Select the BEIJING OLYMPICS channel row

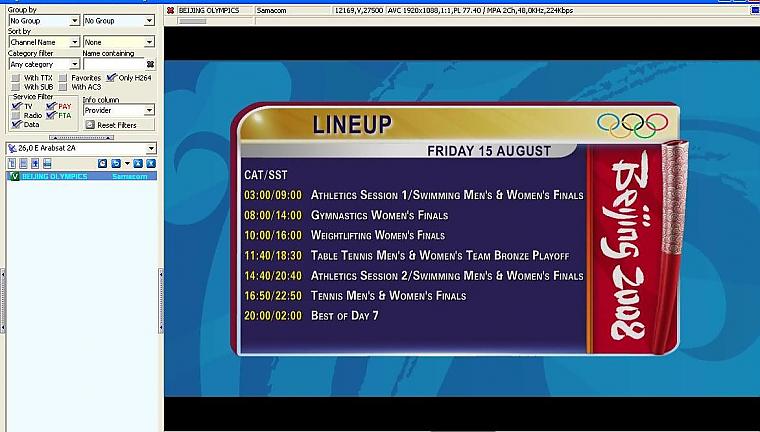(x=81, y=176)
